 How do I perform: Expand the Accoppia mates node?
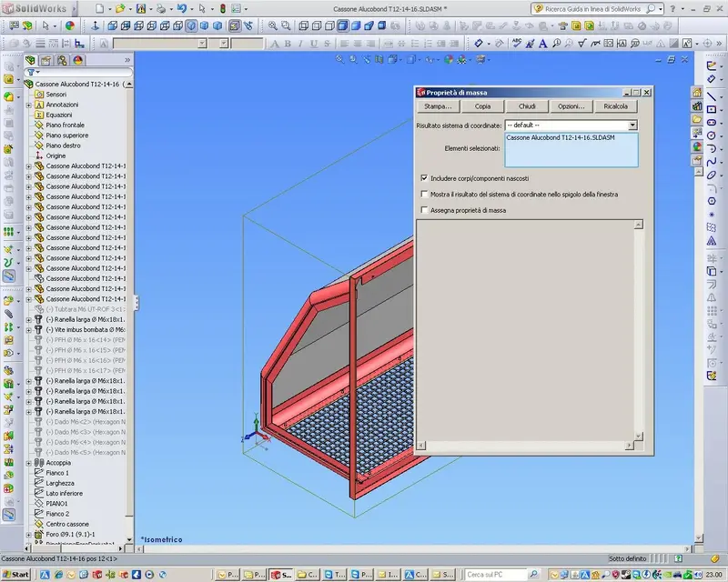click(29, 463)
